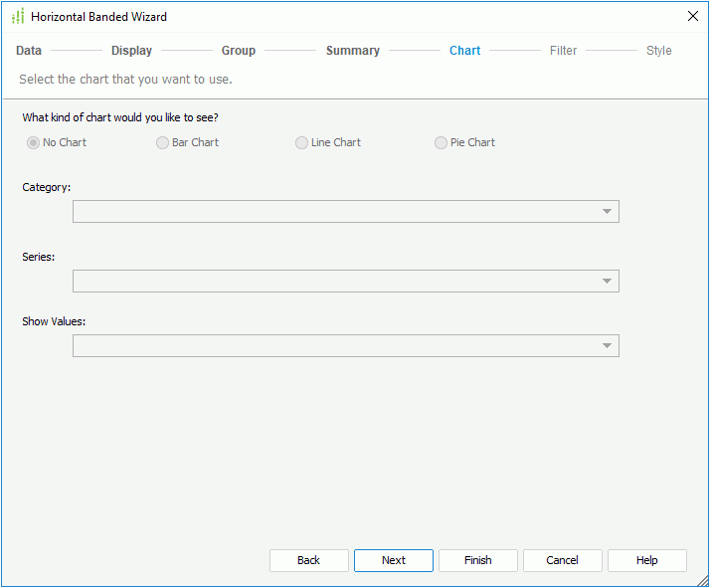This screenshot has width=710, height=588.
Task: Select the Pie Chart radio option
Action: 442,142
